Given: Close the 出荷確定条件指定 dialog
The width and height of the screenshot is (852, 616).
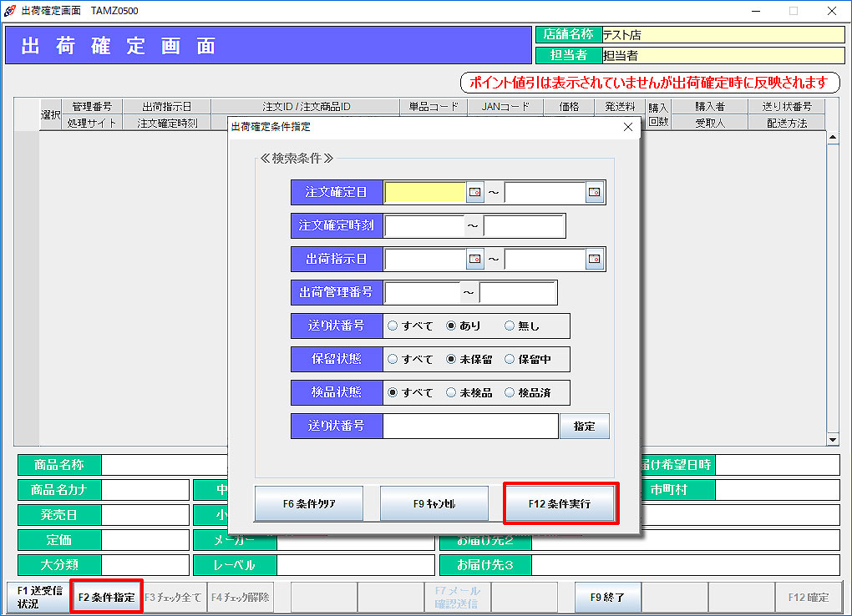Looking at the screenshot, I should [x=628, y=127].
